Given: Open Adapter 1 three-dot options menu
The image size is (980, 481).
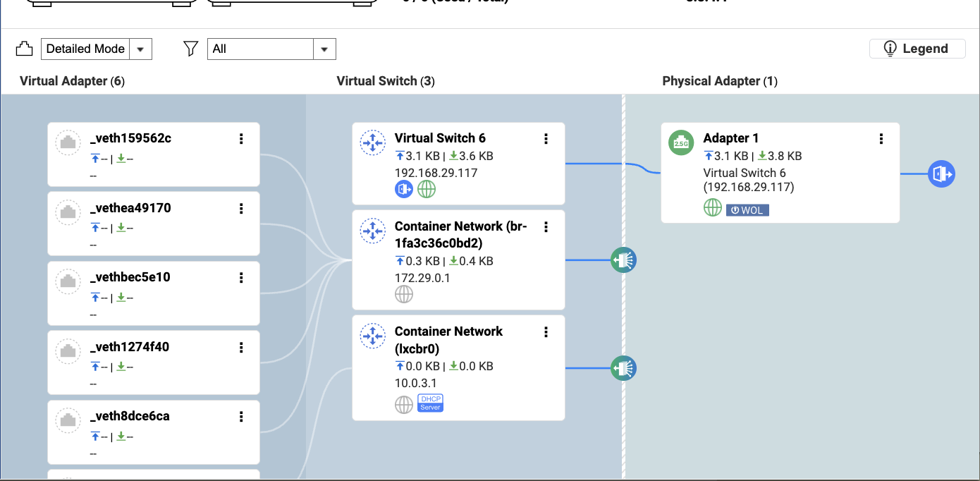Looking at the screenshot, I should pos(881,139).
